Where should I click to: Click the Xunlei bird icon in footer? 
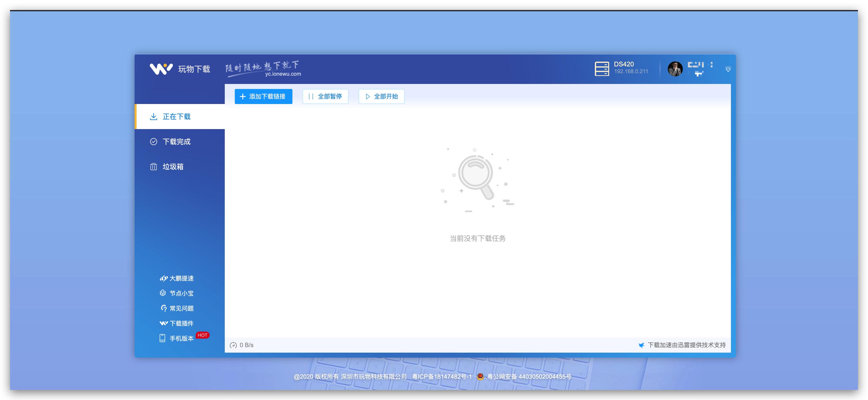641,345
